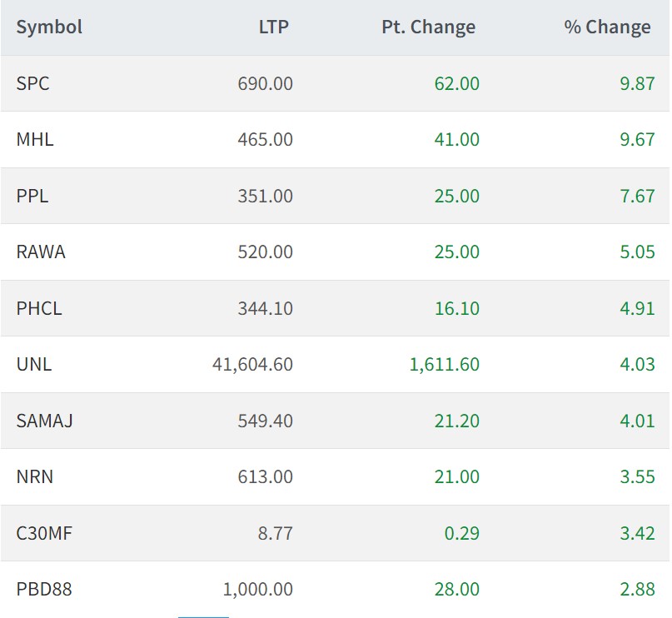Screen dimensions: 672x618
Task: Sort table by % Change header
Action: coord(607,27)
